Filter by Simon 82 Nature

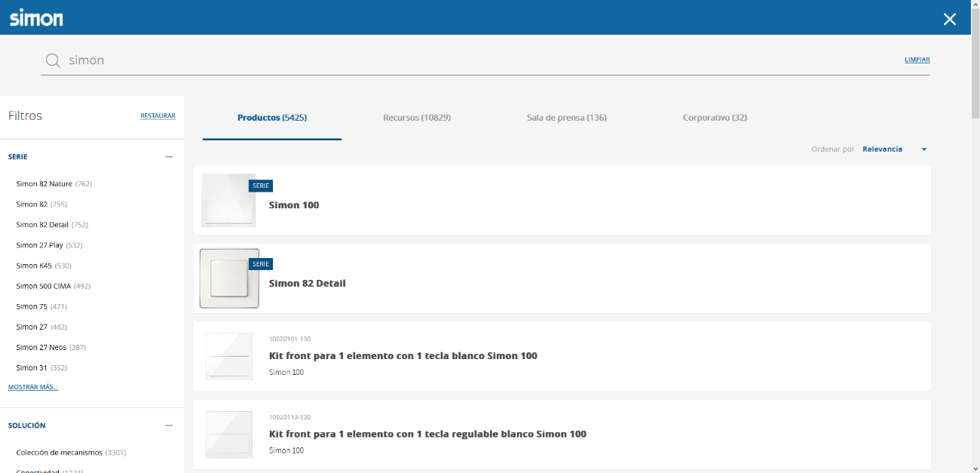click(54, 184)
